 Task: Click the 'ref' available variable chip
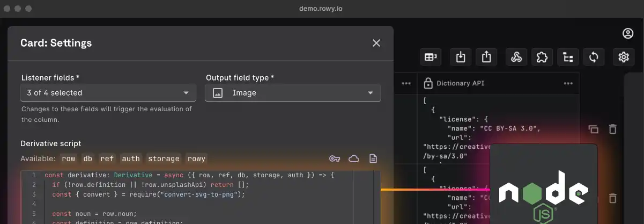[107, 158]
